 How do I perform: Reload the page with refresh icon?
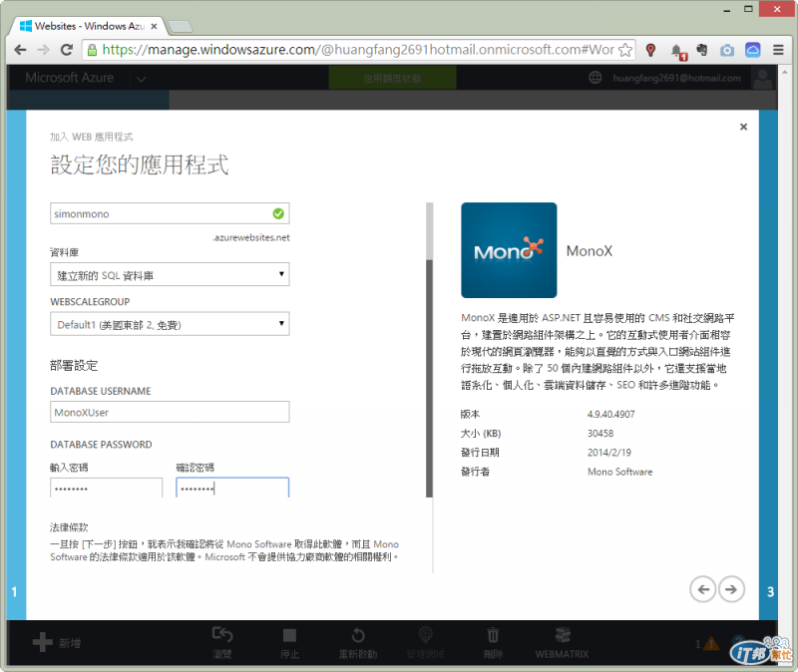click(x=66, y=50)
